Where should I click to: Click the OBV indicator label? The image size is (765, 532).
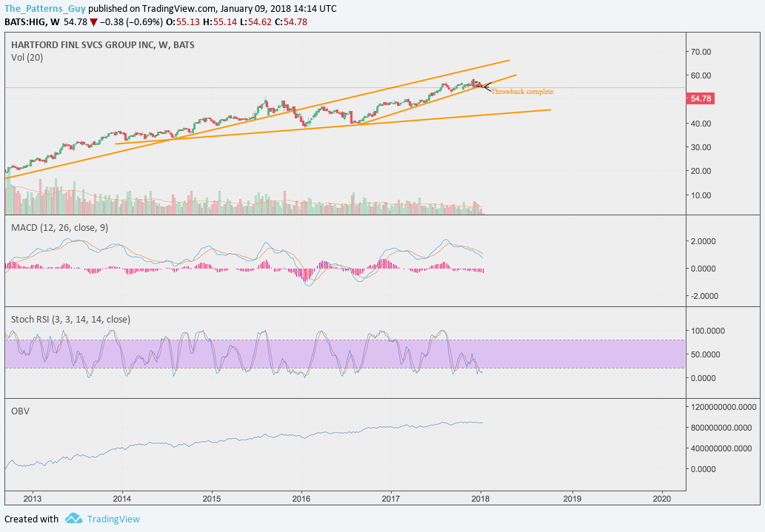[20, 411]
